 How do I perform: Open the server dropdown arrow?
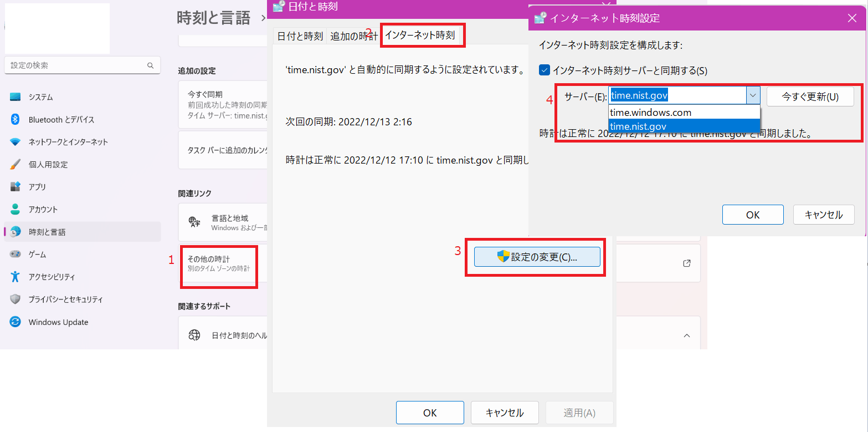pos(753,95)
